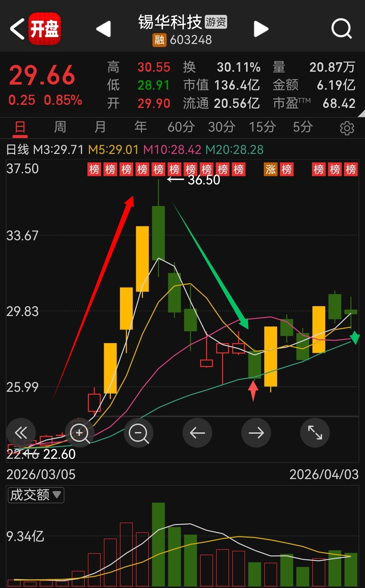The width and height of the screenshot is (365, 588).
Task: Select the 月 monthly chart tab
Action: coord(100,127)
